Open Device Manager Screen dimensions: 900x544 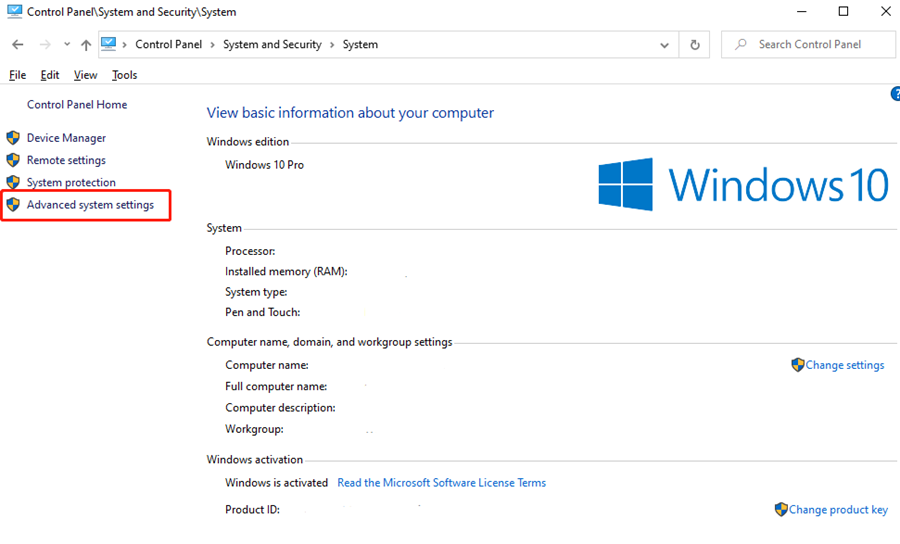click(x=66, y=138)
